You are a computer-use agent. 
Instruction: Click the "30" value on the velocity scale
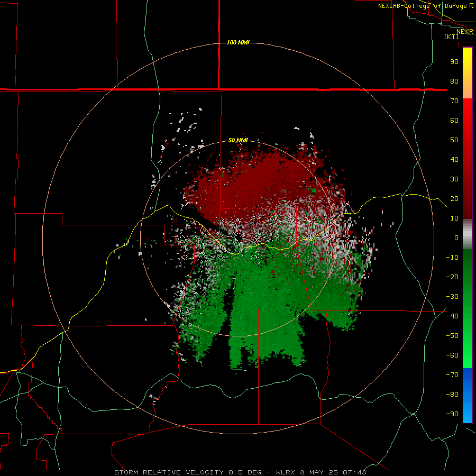pyautogui.click(x=454, y=179)
